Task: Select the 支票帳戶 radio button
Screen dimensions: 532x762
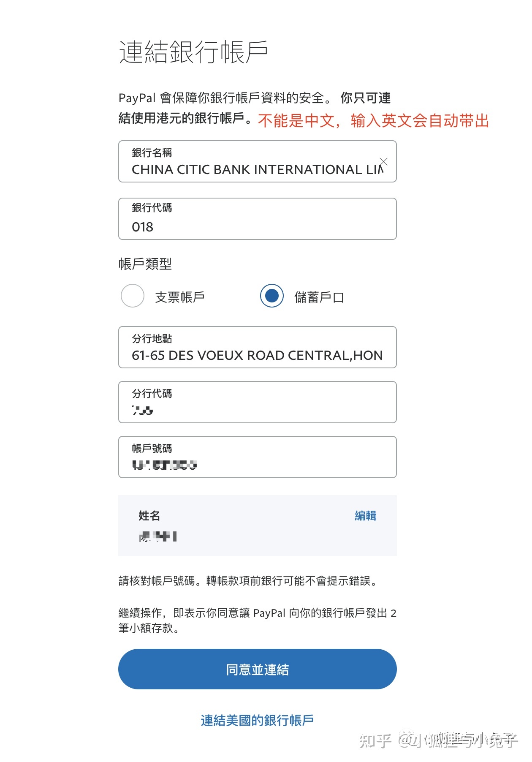Action: [x=133, y=296]
